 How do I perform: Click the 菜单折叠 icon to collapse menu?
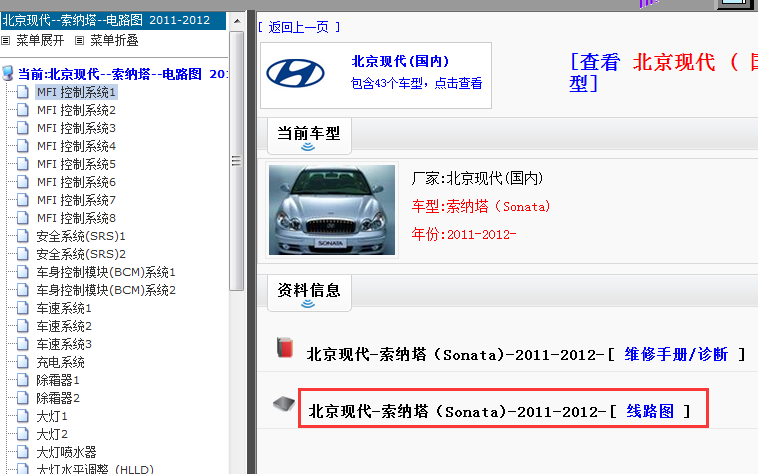coord(79,41)
